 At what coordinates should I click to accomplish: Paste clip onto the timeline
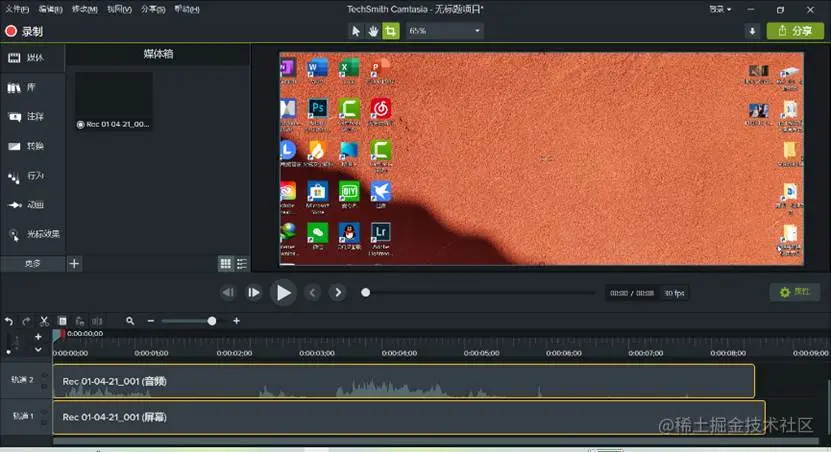(x=80, y=321)
